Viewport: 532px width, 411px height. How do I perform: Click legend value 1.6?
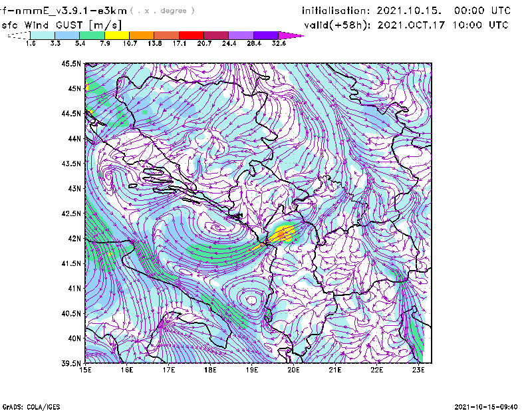tap(31, 43)
